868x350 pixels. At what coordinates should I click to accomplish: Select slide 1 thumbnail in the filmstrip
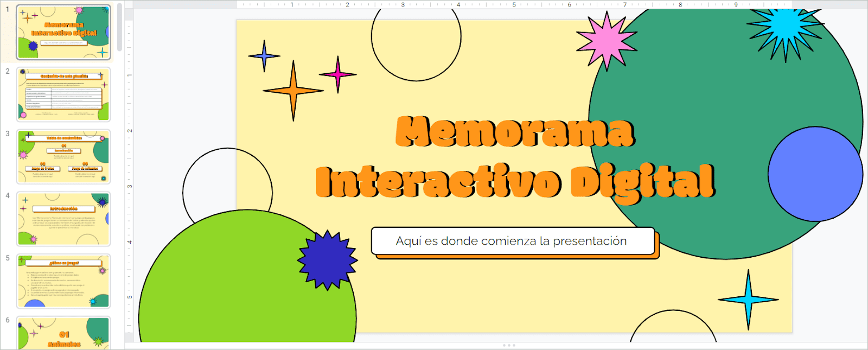tap(63, 32)
